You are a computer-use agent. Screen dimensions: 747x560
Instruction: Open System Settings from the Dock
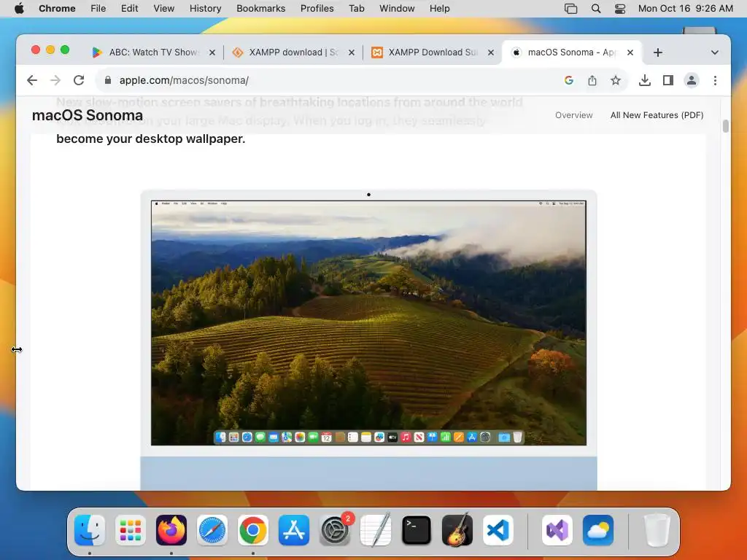pyautogui.click(x=335, y=530)
